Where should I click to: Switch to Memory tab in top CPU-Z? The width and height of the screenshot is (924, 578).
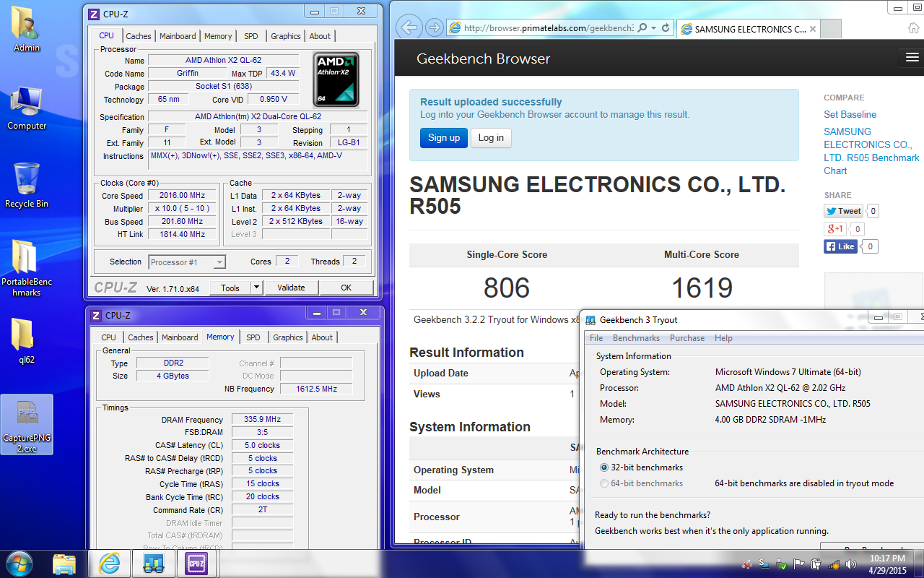coord(218,36)
